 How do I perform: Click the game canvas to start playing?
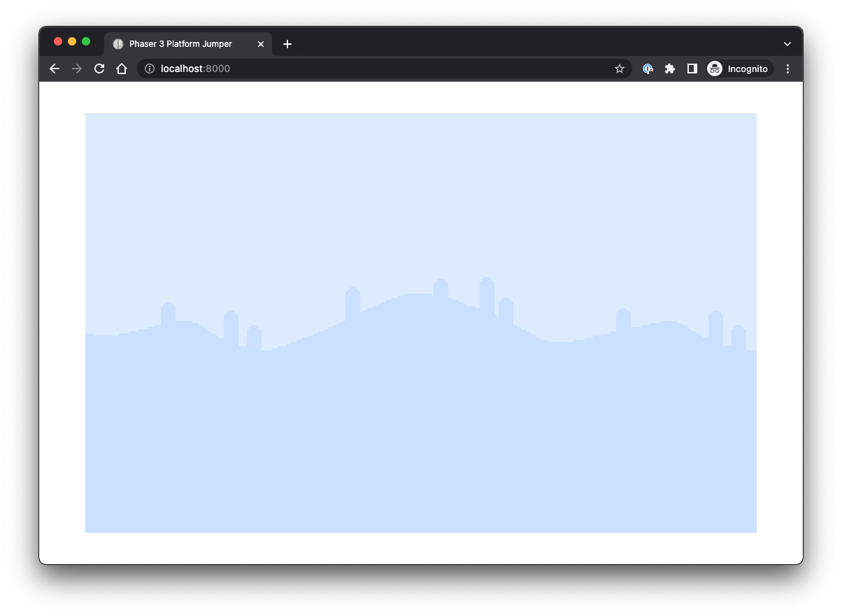click(x=420, y=322)
